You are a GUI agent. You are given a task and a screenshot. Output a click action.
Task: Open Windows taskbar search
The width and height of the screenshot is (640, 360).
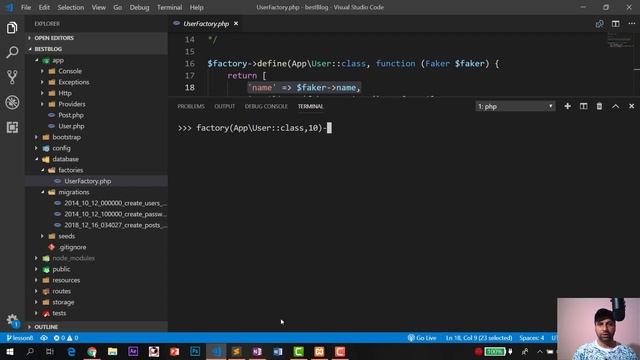30,351
